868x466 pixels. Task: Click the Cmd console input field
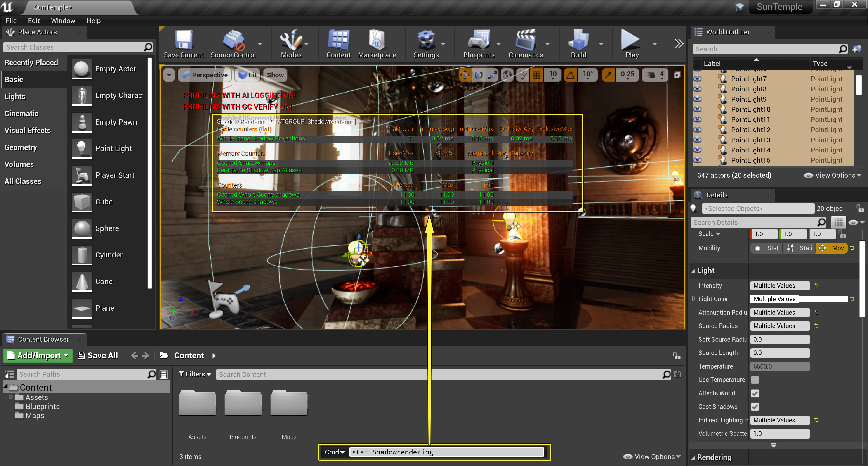click(446, 452)
